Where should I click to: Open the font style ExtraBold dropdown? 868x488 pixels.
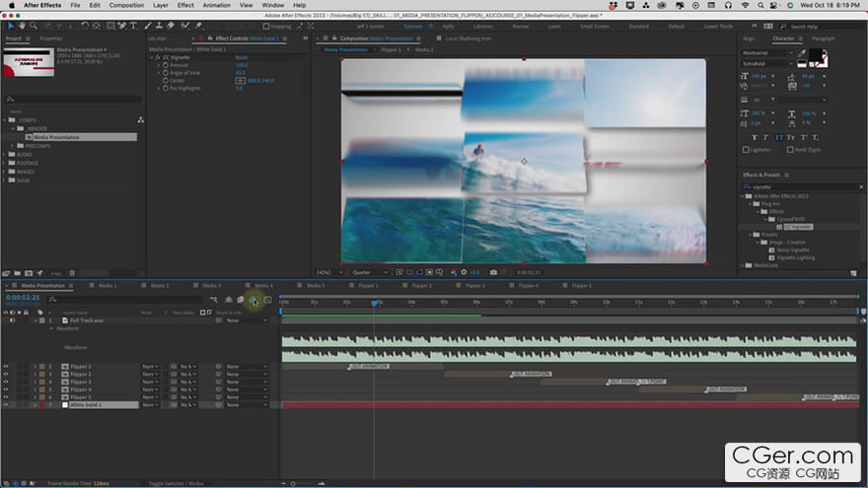coord(767,64)
